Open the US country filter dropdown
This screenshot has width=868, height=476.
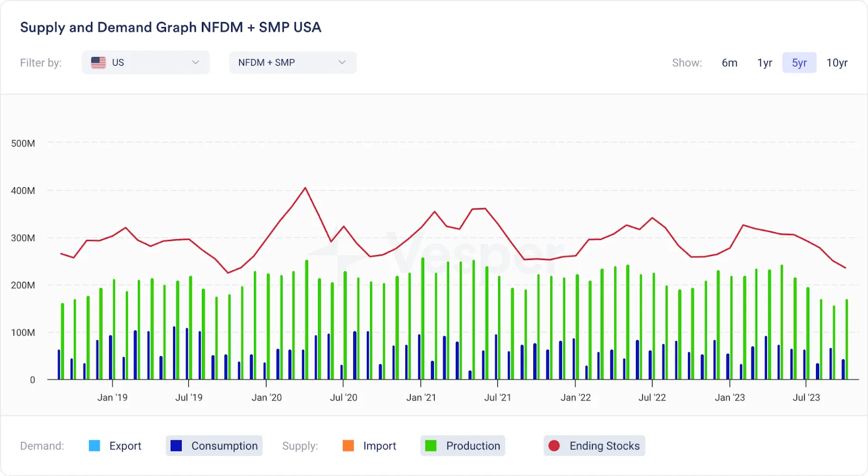coord(145,62)
